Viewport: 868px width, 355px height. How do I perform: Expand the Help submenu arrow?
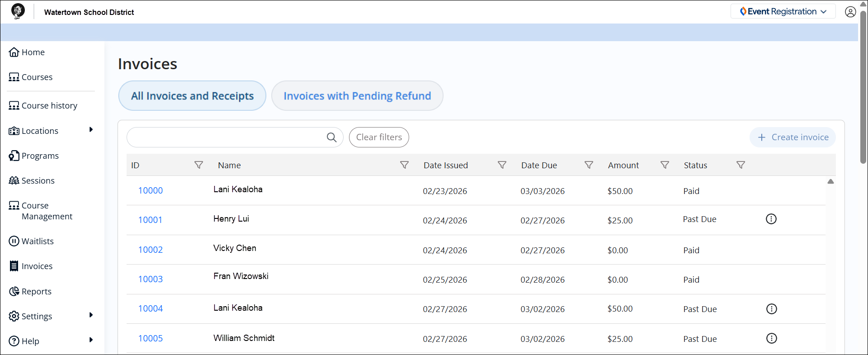pos(91,340)
